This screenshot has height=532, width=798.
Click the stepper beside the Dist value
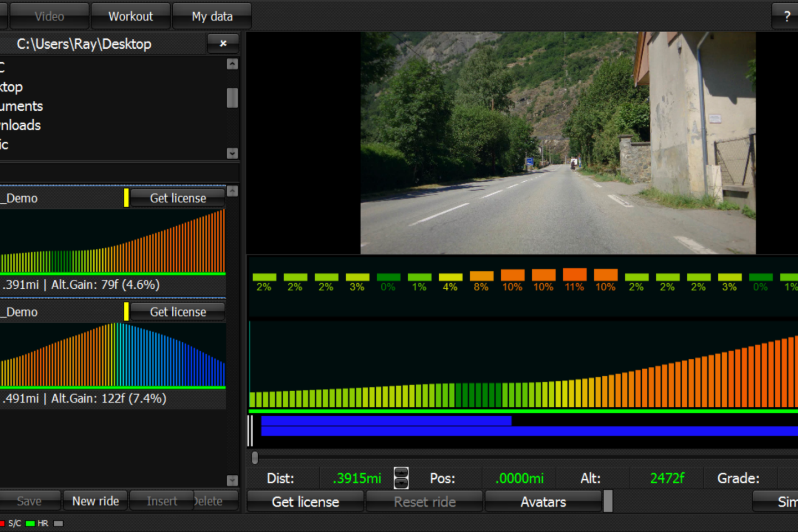[401, 478]
